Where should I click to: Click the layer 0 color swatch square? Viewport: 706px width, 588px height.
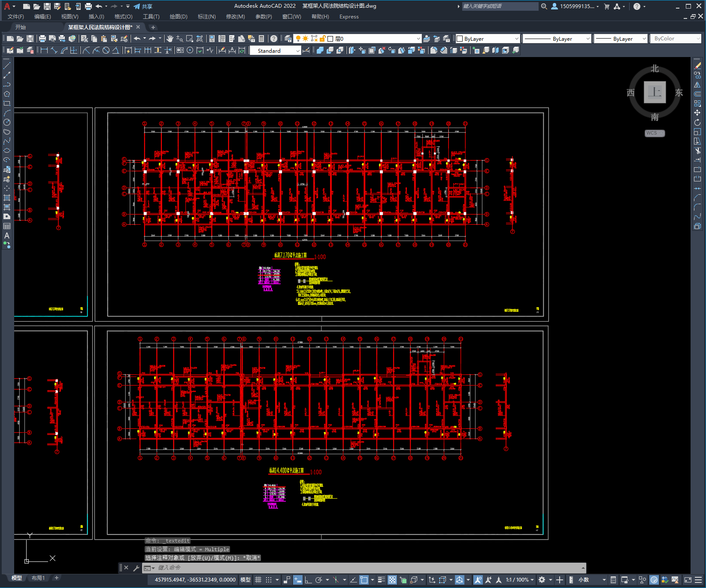click(x=330, y=39)
